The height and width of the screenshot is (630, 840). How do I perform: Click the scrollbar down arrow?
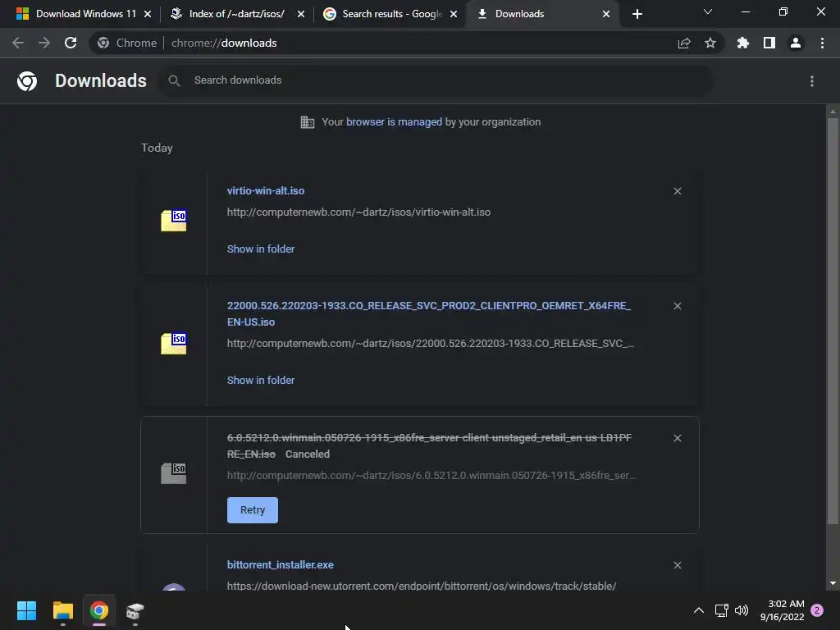point(833,583)
